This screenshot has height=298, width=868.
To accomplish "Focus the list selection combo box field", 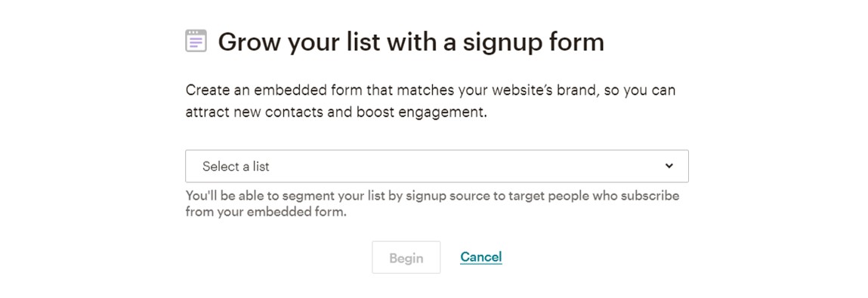I will [x=437, y=166].
